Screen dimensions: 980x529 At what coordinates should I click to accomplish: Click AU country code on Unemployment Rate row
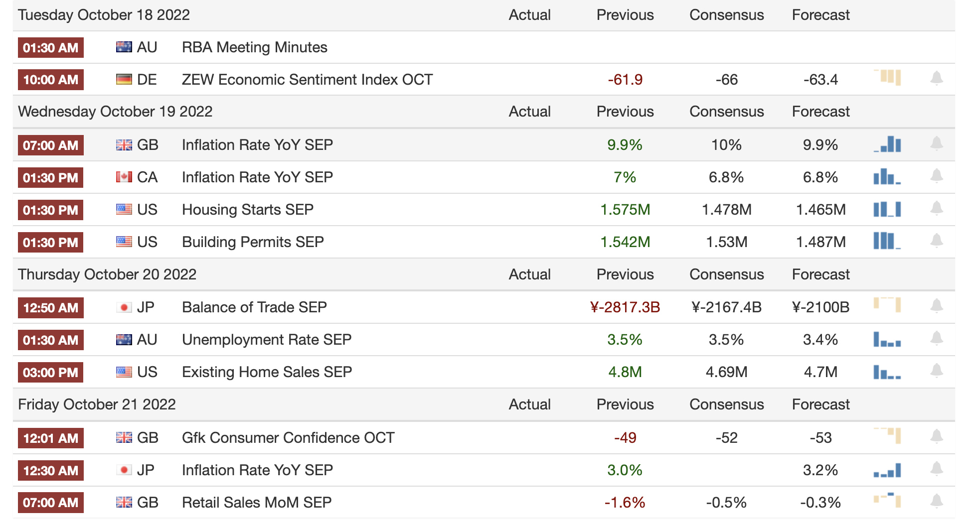click(x=147, y=340)
